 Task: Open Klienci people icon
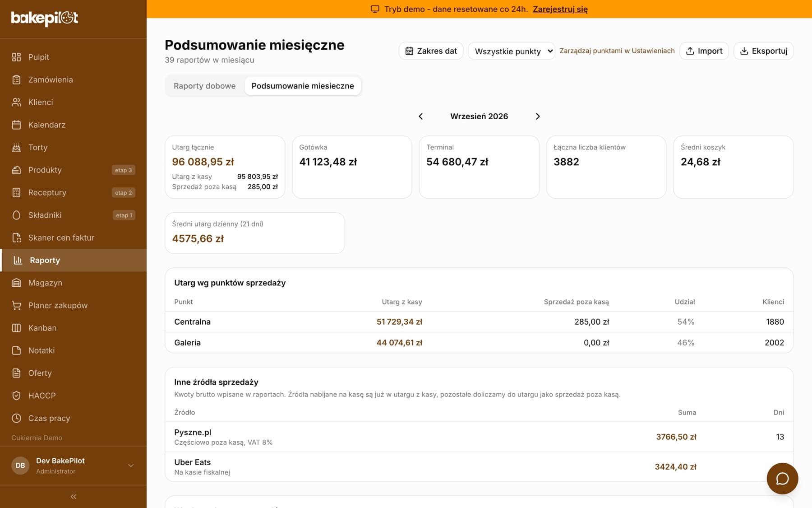16,102
